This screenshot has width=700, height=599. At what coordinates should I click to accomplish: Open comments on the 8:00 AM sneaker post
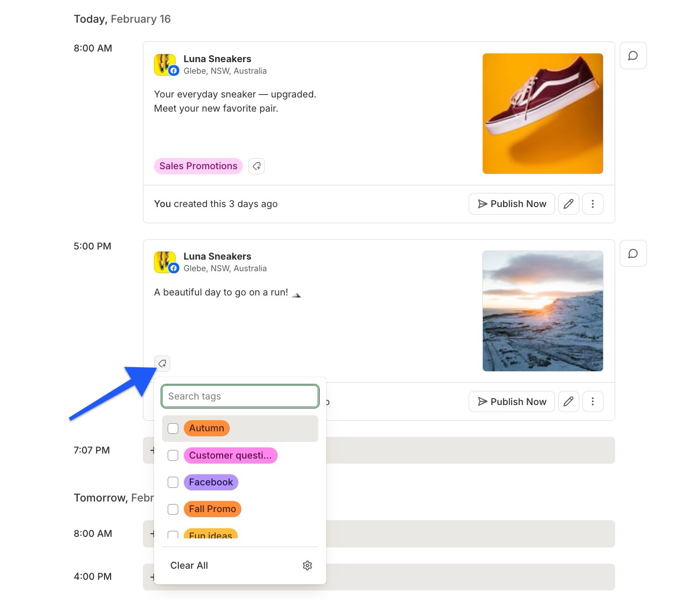(633, 56)
